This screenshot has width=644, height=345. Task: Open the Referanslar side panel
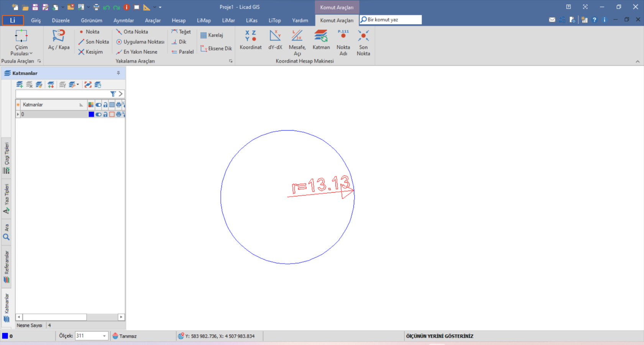7,267
